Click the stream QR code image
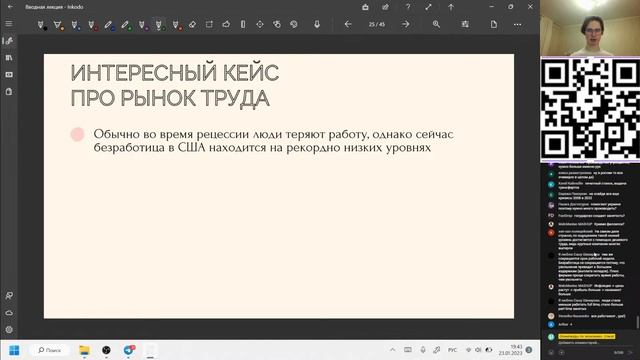 tap(590, 109)
